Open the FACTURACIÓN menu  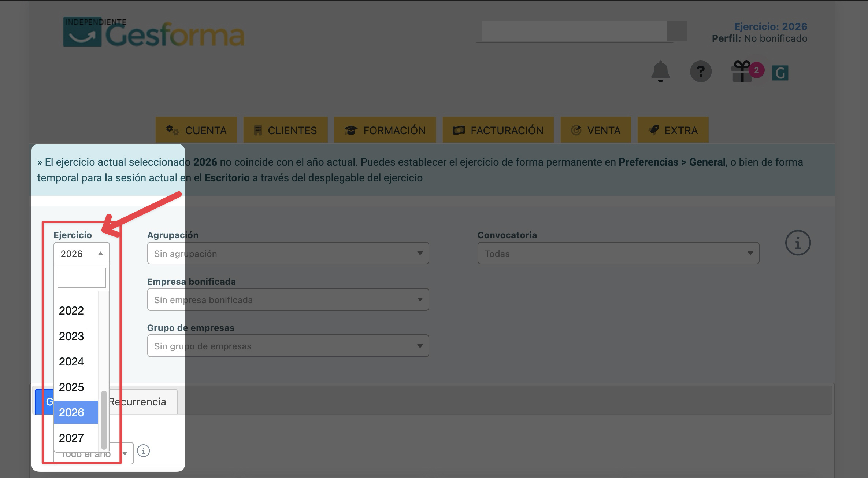tap(498, 130)
